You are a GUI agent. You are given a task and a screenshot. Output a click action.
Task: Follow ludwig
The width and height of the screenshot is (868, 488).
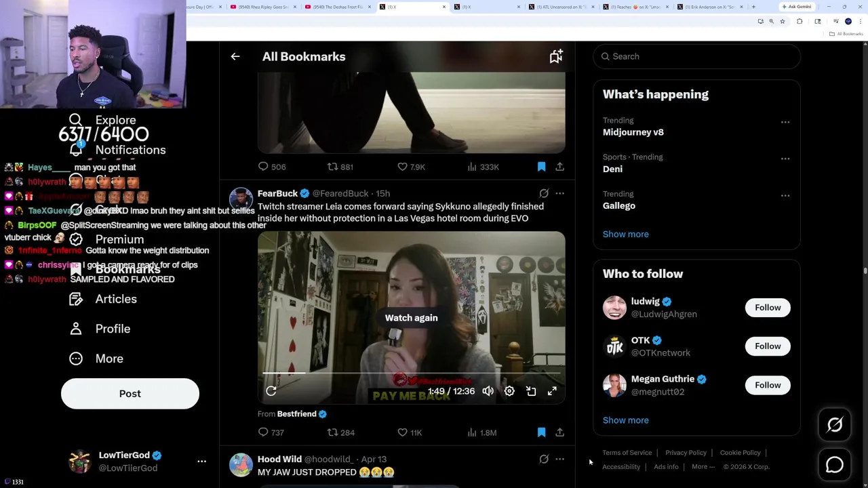click(768, 308)
